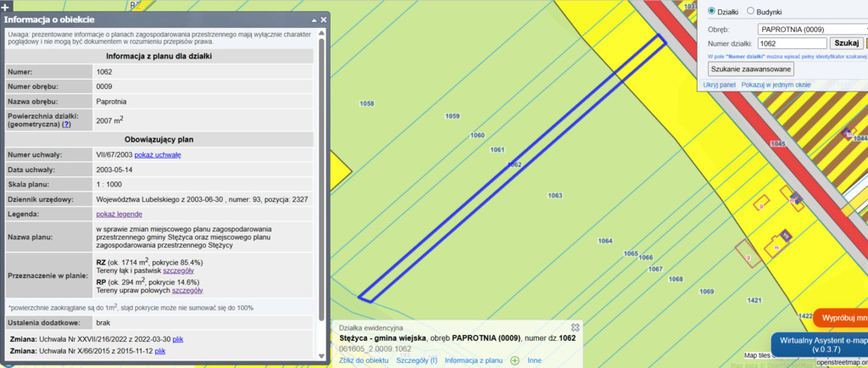The height and width of the screenshot is (368, 868).
Task: Click the plus icon in top-left corner
Action: (x=5, y=6)
